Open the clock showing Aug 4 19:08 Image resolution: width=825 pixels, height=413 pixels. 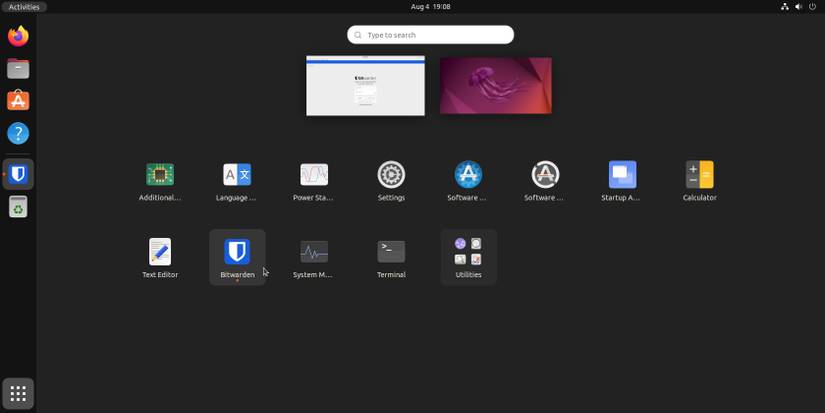(430, 6)
